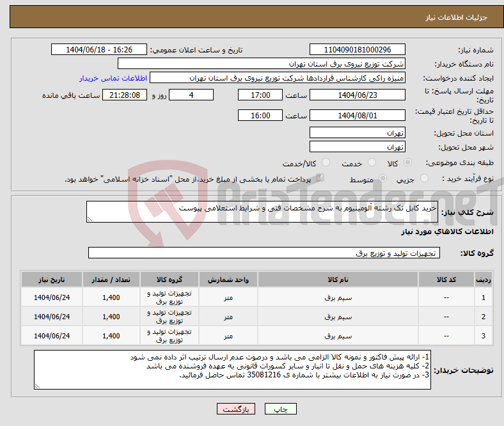Select جزیی purchase process radio
This screenshot has width=504, height=426.
(x=424, y=180)
